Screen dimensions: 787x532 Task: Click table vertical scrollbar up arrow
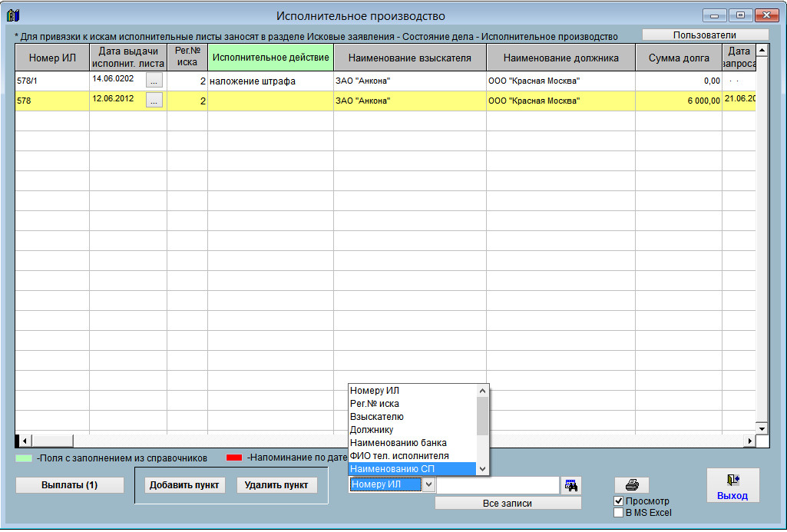point(762,50)
